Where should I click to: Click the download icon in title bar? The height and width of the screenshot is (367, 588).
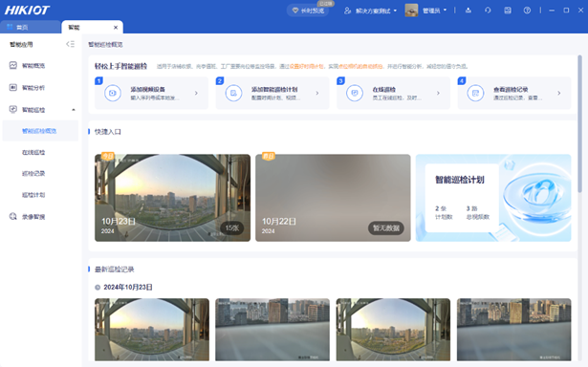[x=468, y=11]
